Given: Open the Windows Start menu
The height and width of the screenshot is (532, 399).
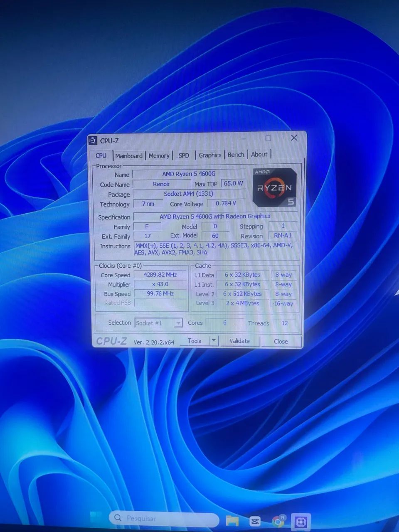Looking at the screenshot, I should [96, 518].
